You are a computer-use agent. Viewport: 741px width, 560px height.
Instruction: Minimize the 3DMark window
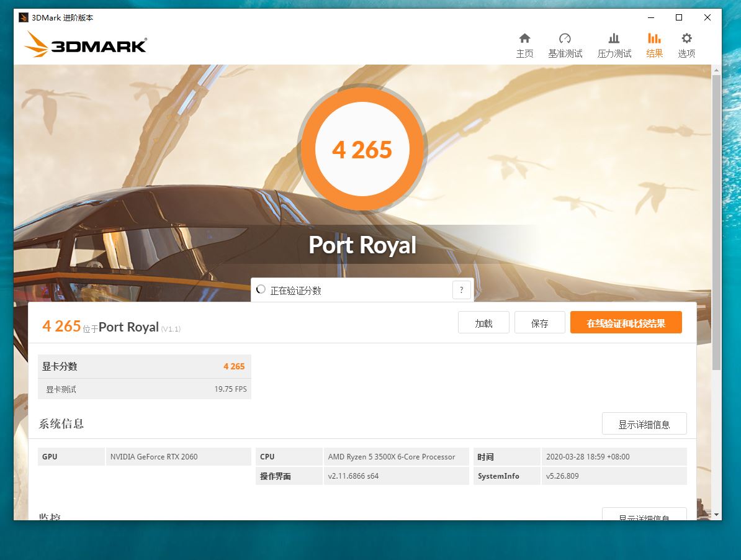pos(651,17)
